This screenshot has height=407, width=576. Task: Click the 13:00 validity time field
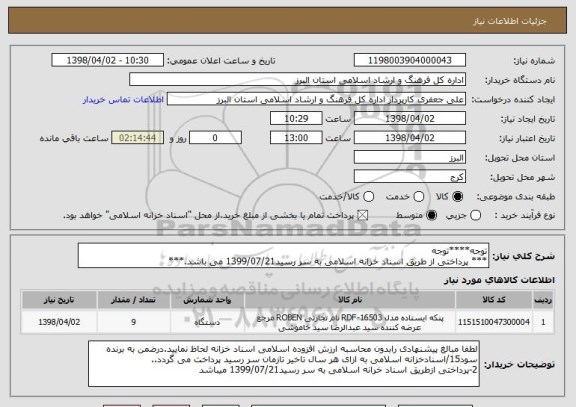click(x=296, y=138)
